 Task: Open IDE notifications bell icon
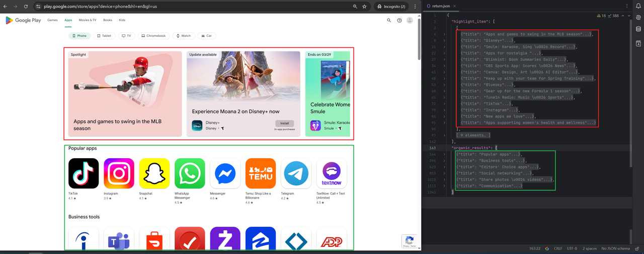click(638, 6)
